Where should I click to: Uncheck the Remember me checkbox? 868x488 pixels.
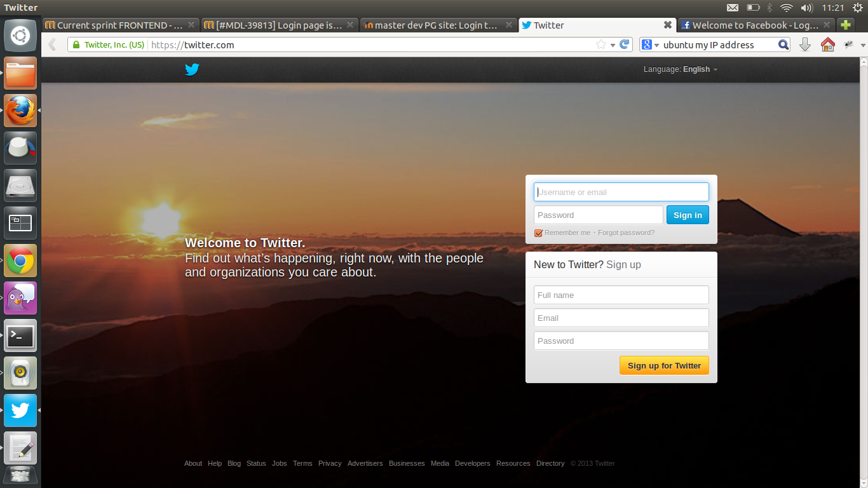click(538, 233)
